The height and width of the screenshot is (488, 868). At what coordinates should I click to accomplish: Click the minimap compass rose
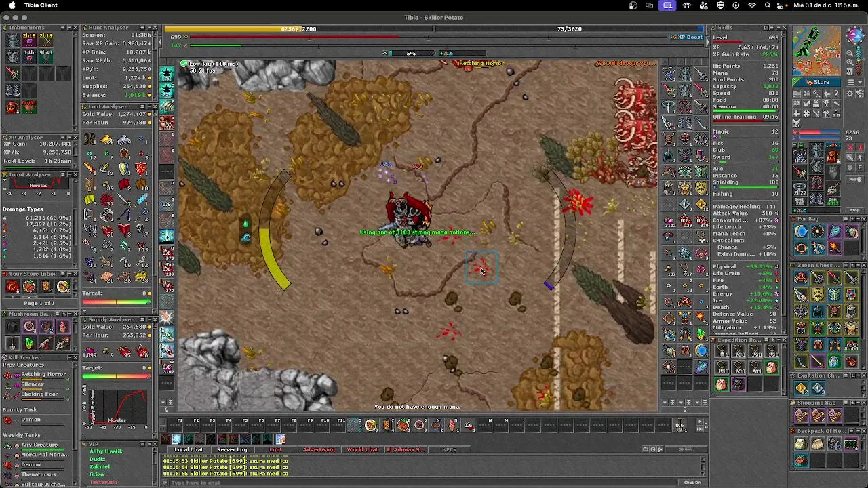click(x=854, y=37)
